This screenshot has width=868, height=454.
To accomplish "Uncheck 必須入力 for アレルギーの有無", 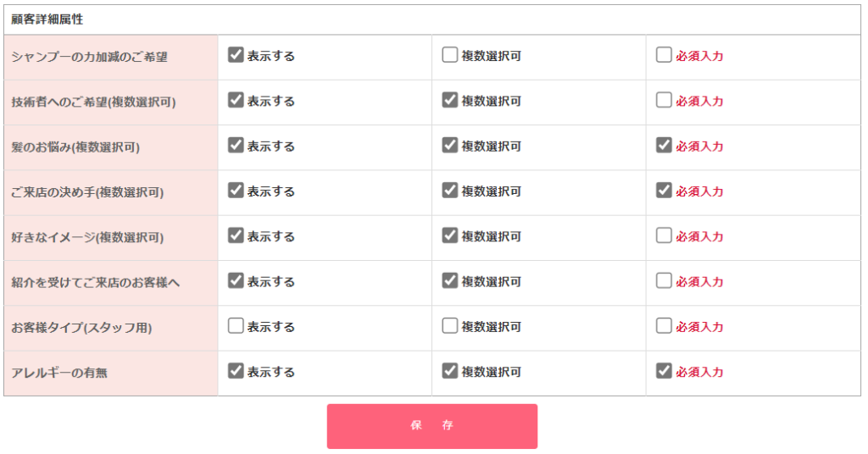I will pyautogui.click(x=664, y=371).
